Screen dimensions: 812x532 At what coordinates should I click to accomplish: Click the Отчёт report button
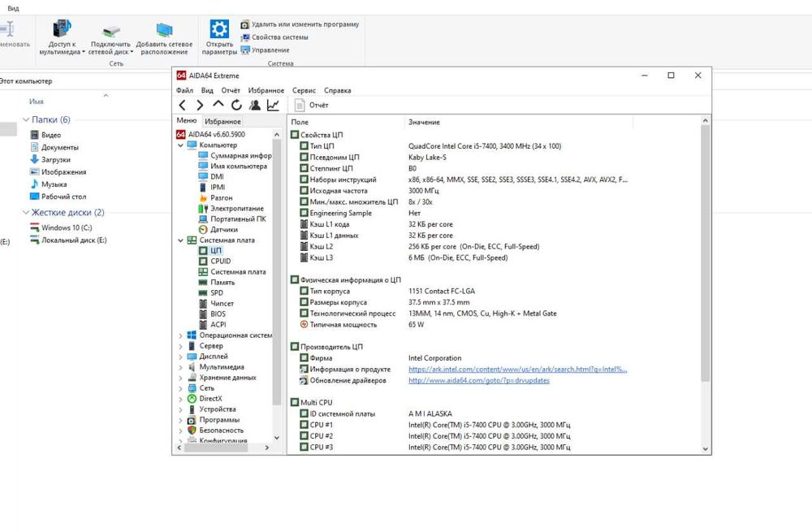(x=311, y=105)
